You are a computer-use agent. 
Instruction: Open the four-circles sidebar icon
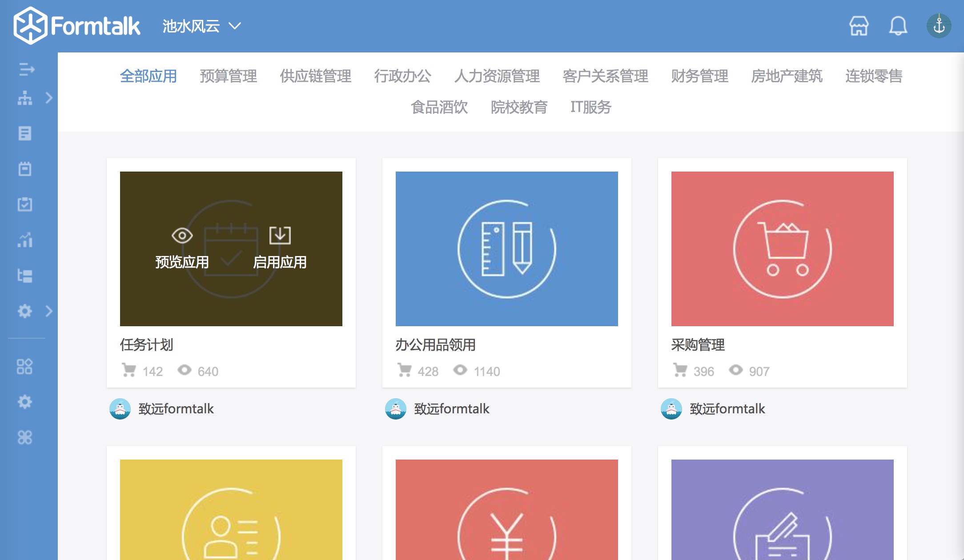[x=25, y=438]
